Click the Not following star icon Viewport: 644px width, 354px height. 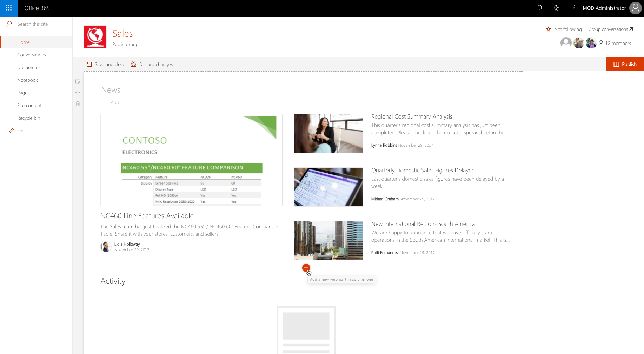pyautogui.click(x=549, y=29)
